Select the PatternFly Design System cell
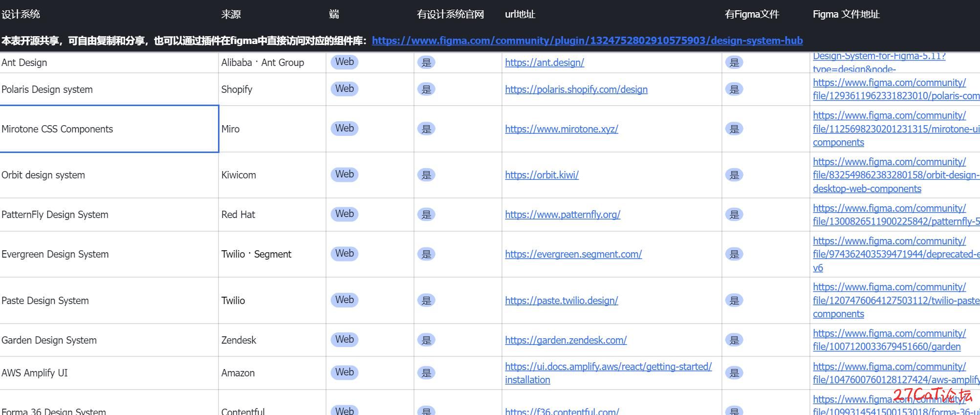 (109, 215)
